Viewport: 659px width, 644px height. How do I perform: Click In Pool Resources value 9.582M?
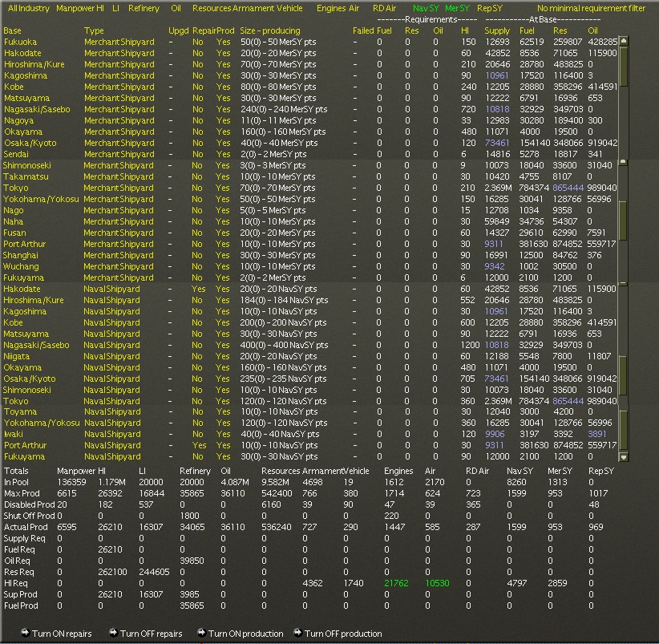click(x=275, y=483)
